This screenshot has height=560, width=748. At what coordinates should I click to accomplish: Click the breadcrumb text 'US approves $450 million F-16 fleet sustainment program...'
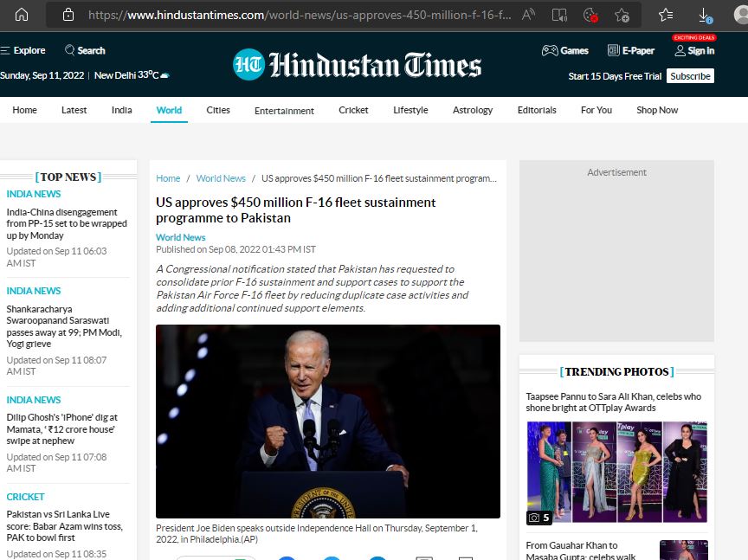379,178
